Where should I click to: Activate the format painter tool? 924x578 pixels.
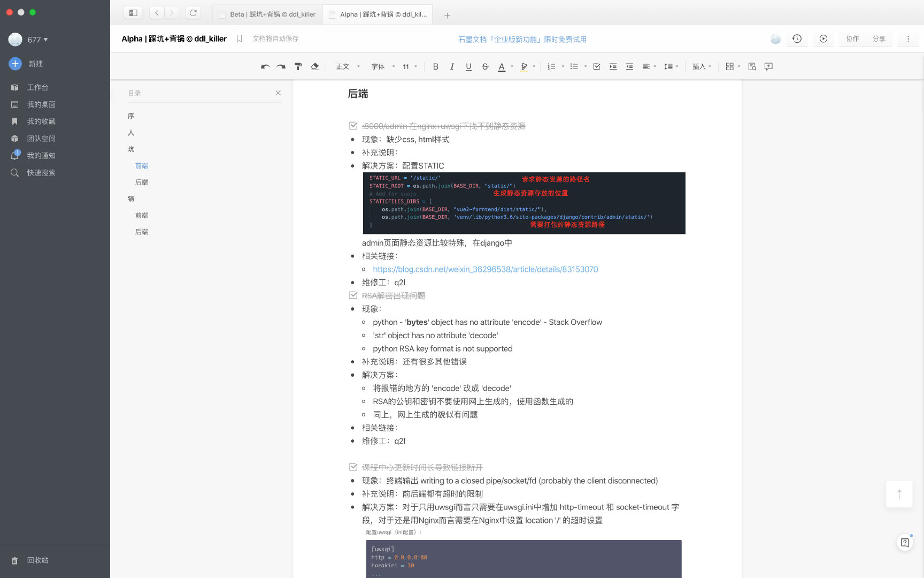click(298, 66)
